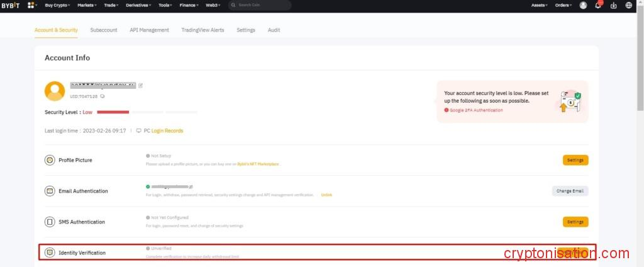The height and width of the screenshot is (267, 644).
Task: Expand the Buy Crypto dropdown
Action: point(58,5)
